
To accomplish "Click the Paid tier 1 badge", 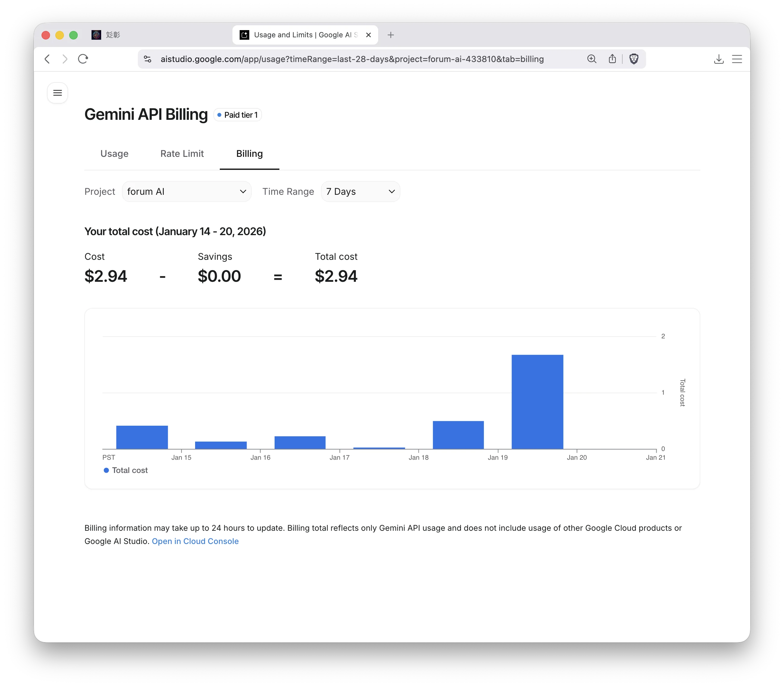I will (238, 115).
